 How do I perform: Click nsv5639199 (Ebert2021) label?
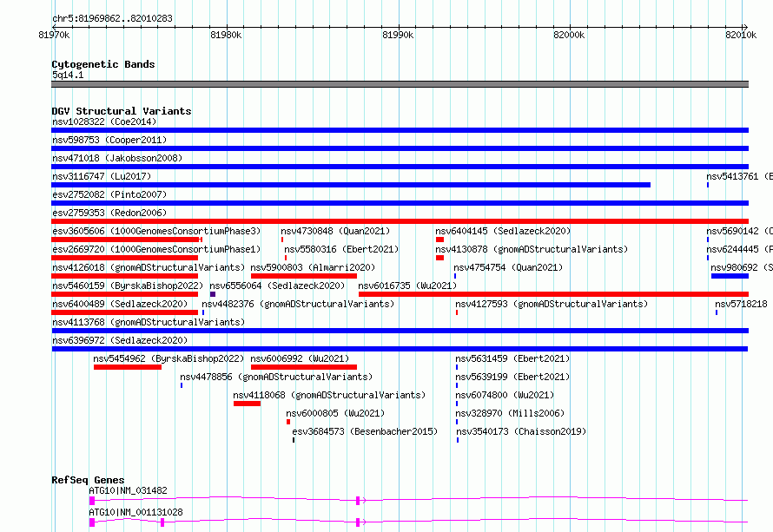pos(512,377)
